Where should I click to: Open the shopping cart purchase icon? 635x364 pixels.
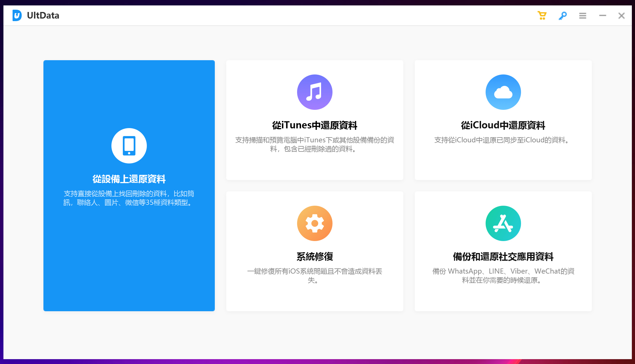542,15
